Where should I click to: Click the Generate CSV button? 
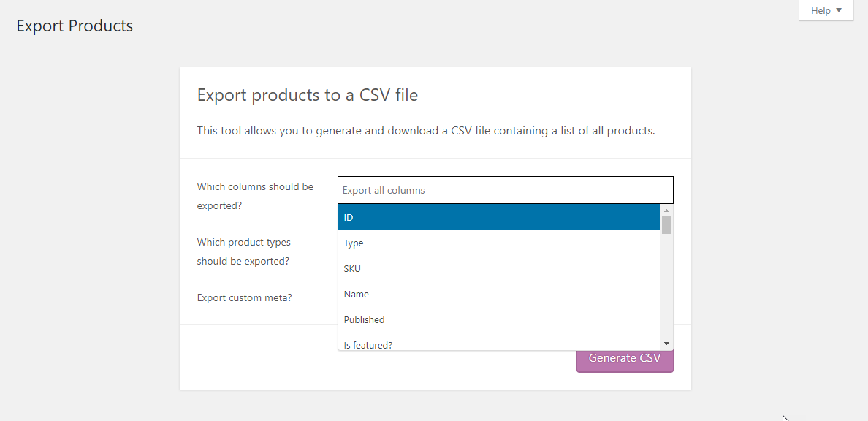pyautogui.click(x=625, y=358)
